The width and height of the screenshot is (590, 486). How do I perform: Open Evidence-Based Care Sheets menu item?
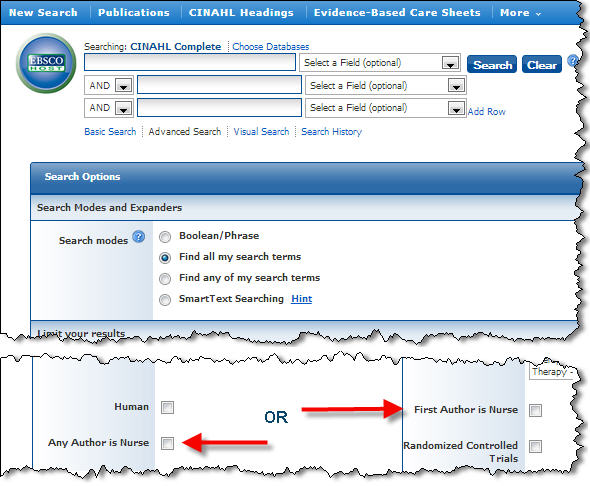pos(397,12)
